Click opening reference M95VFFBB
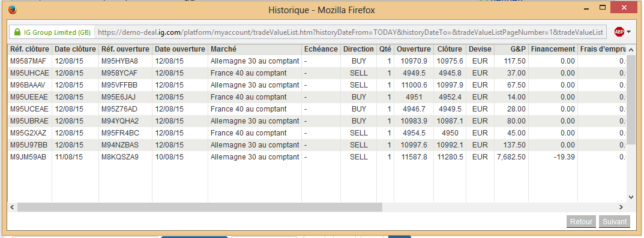This screenshot has height=238, width=644. click(119, 85)
